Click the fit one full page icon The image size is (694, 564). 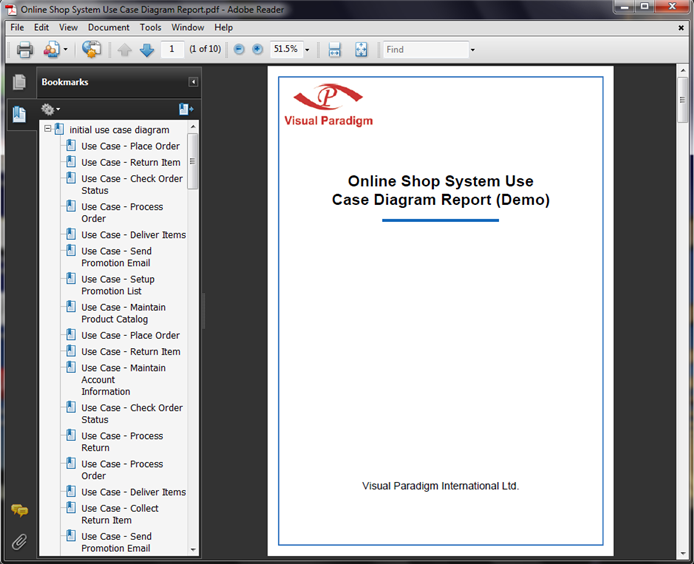click(361, 50)
